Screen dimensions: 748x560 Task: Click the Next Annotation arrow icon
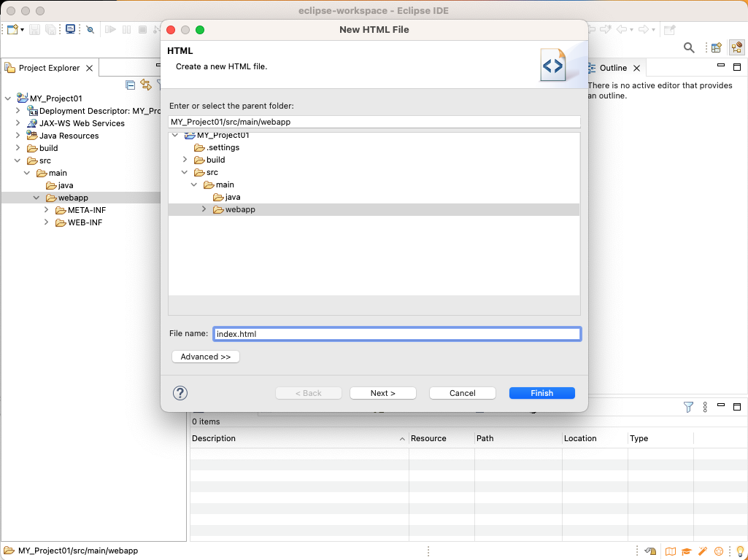pos(606,30)
